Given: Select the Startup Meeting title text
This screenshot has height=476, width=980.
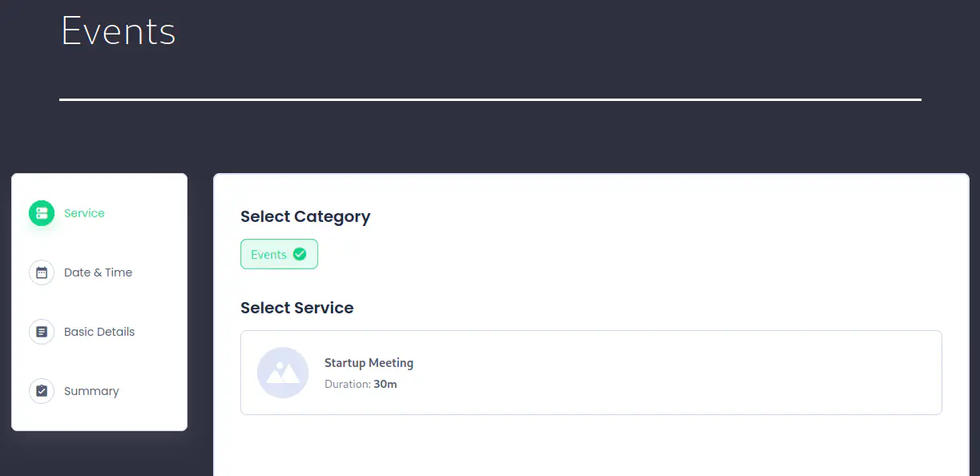Looking at the screenshot, I should [369, 363].
